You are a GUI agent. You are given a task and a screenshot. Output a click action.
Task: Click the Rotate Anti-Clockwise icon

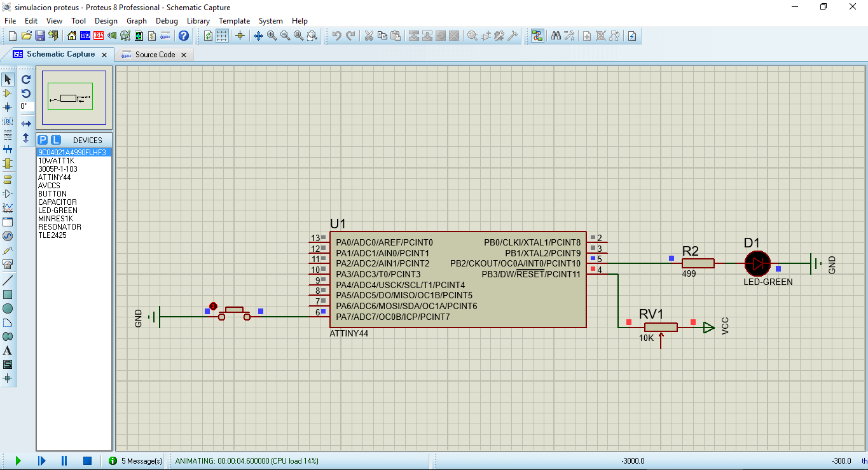(26, 93)
